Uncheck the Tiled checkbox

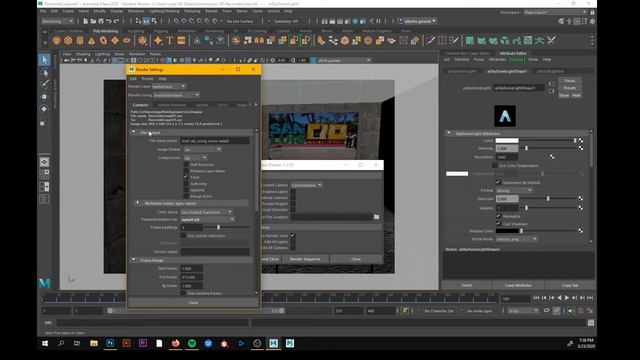186,177
